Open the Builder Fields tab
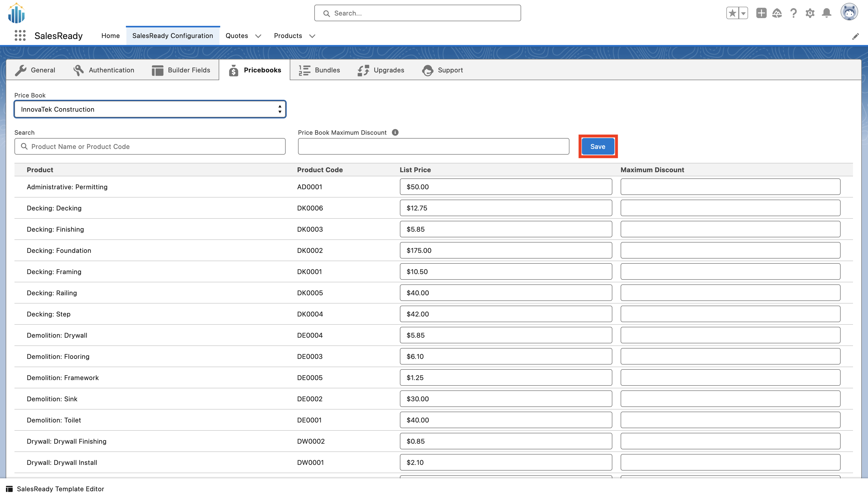Image resolution: width=868 pixels, height=499 pixels. (x=181, y=70)
